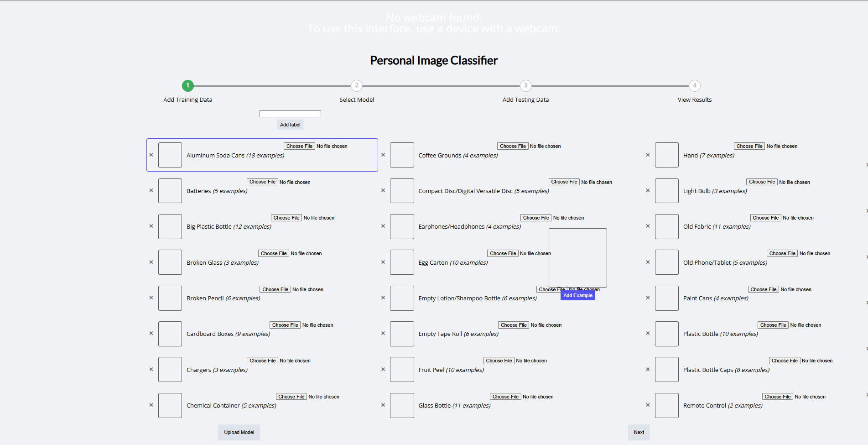The image size is (868, 445).
Task: Remove the Glass Bottle label
Action: click(x=383, y=405)
